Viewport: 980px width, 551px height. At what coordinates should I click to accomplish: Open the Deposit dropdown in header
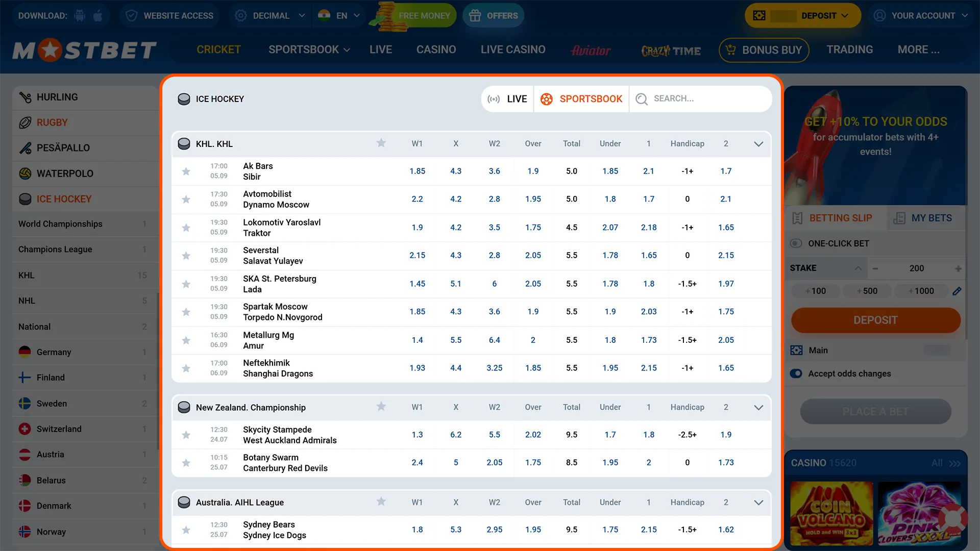pyautogui.click(x=803, y=16)
